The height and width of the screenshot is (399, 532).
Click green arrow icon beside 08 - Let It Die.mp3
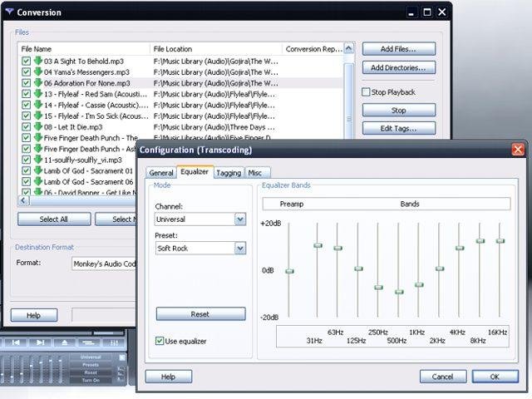(x=37, y=127)
